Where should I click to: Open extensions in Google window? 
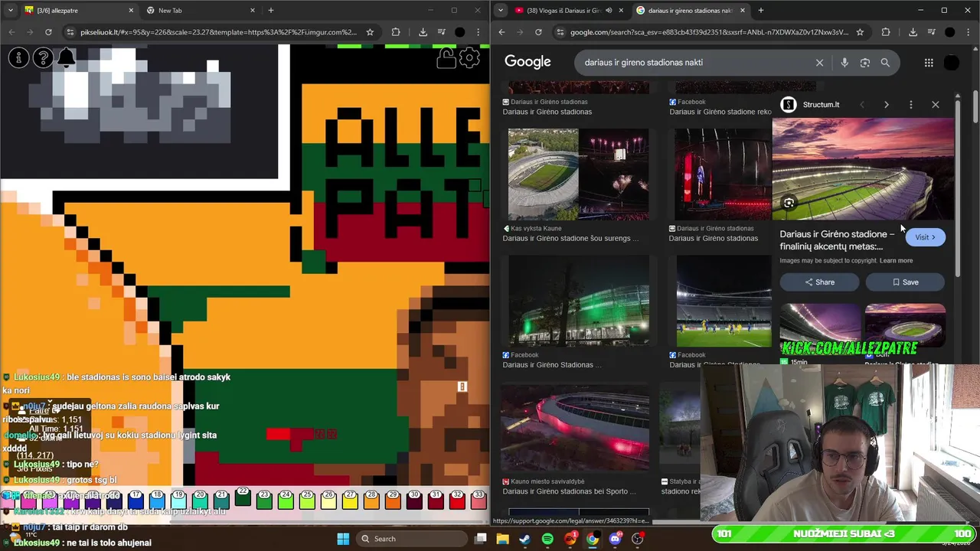(886, 32)
